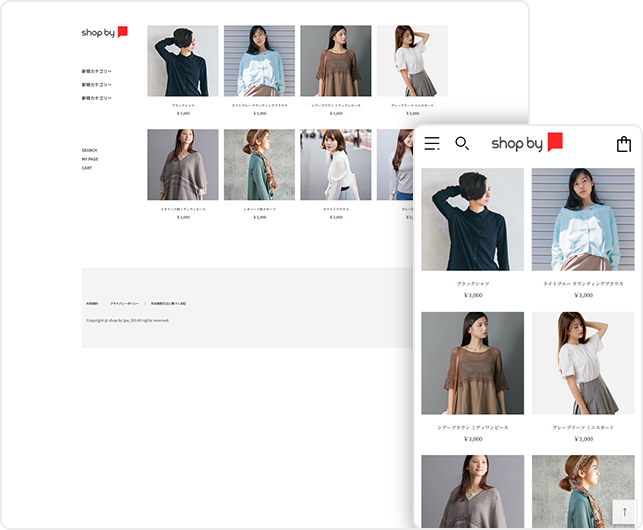Image resolution: width=643 pixels, height=530 pixels.
Task: Click ¥3,000 price under mobile ライトブルー blouse
Action: [583, 295]
